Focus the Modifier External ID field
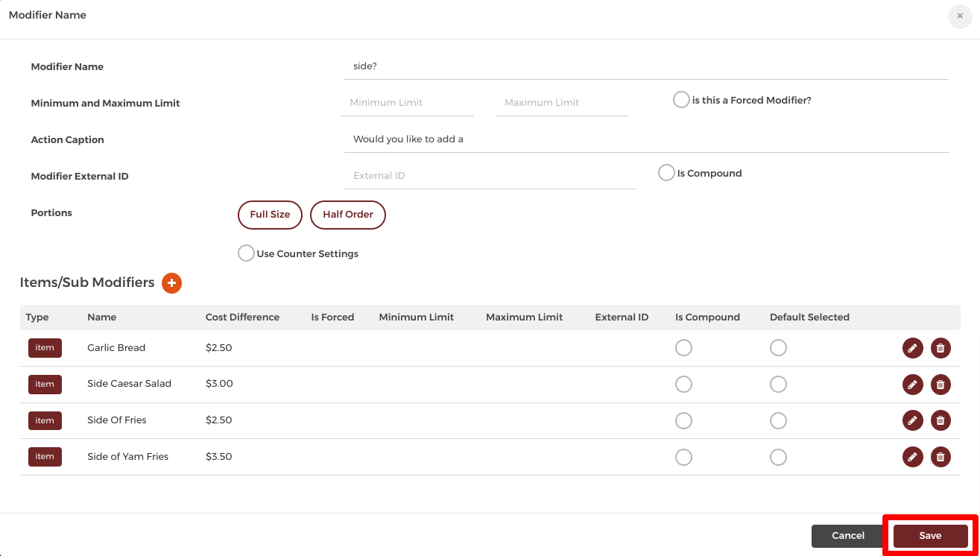980x556 pixels. tap(490, 176)
